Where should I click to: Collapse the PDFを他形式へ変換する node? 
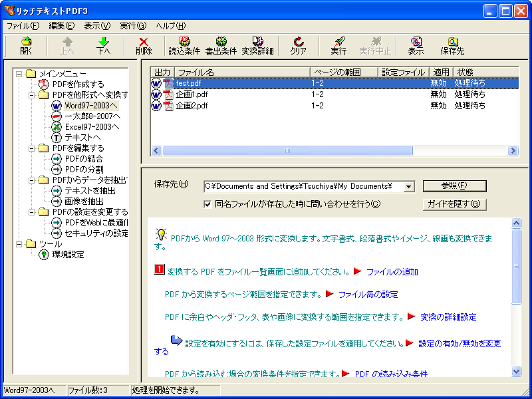click(31, 95)
